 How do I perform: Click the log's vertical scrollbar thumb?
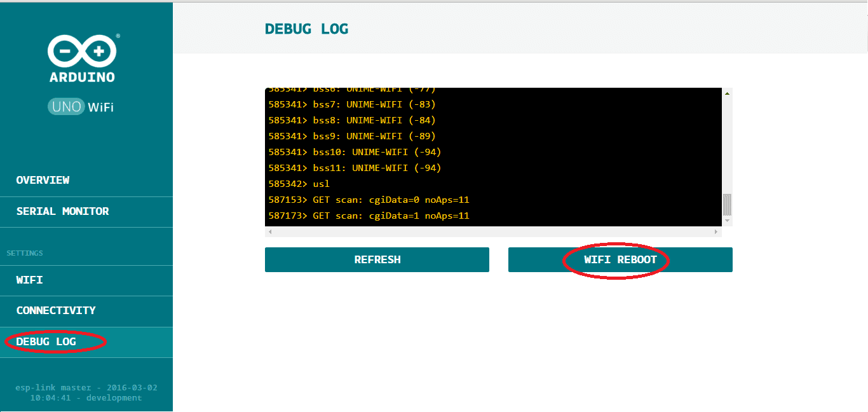coord(727,205)
